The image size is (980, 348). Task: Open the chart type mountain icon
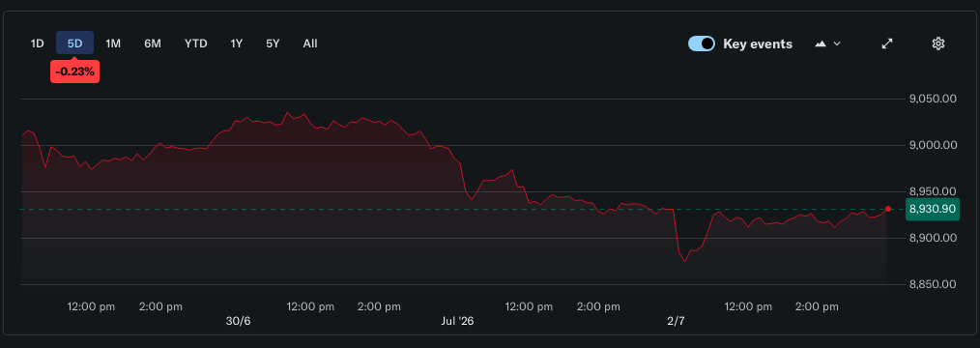tap(821, 43)
